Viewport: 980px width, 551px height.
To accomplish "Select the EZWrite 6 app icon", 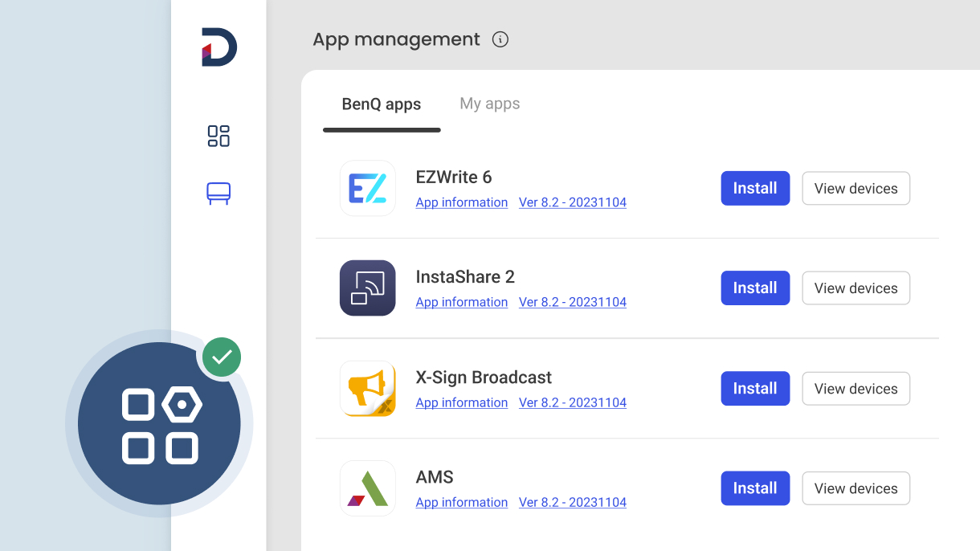I will click(367, 188).
